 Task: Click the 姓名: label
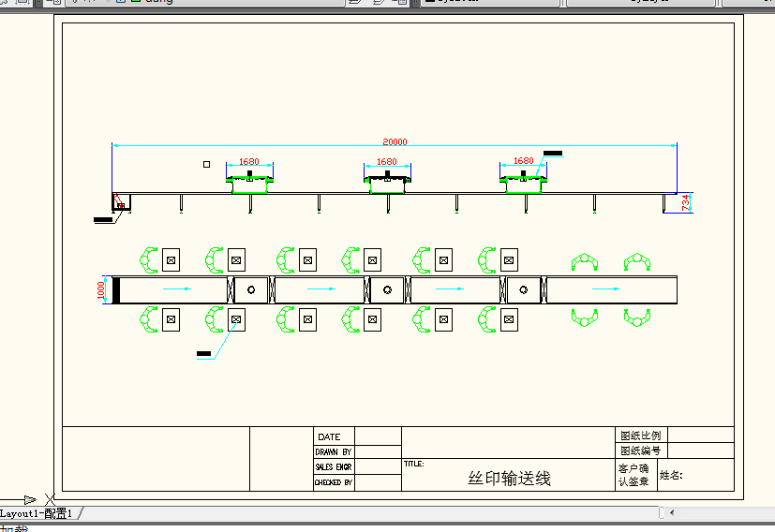(x=671, y=475)
